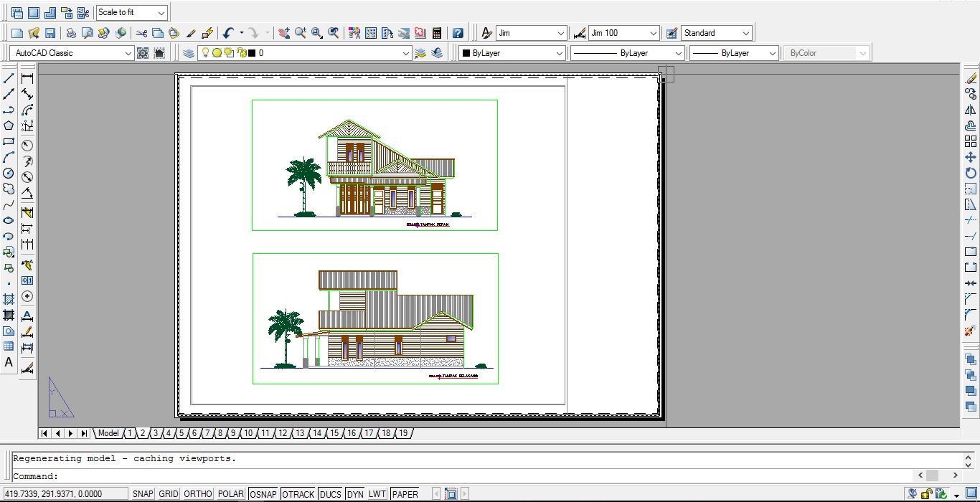
Task: Pick the Polygon tool in Draw toolbar
Action: pos(9,126)
